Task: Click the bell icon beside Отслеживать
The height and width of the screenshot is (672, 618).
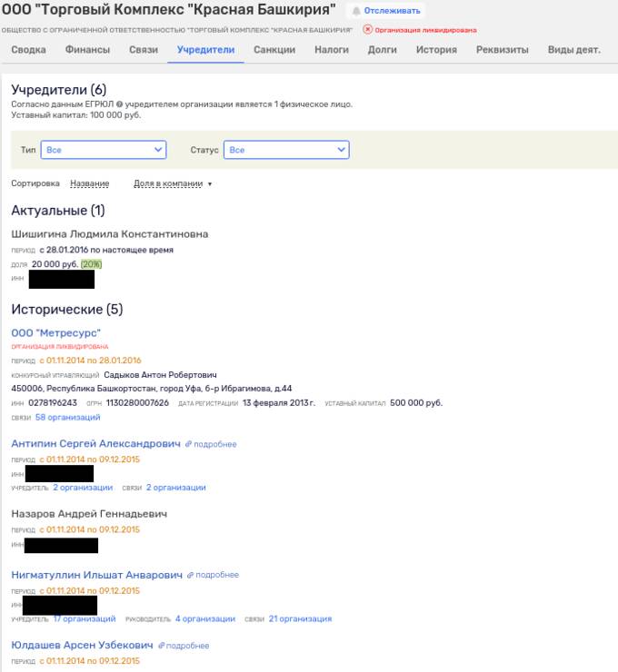Action: [x=356, y=11]
